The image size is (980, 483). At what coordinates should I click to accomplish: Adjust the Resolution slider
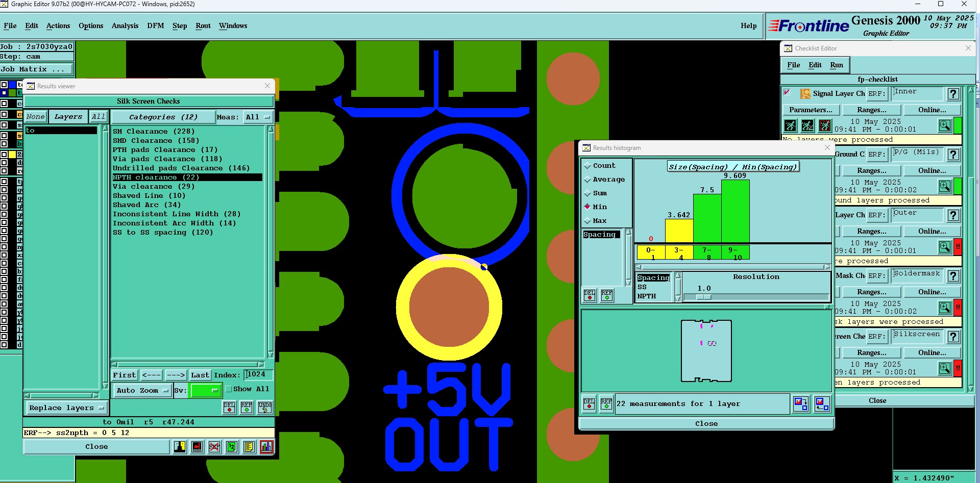click(x=703, y=297)
